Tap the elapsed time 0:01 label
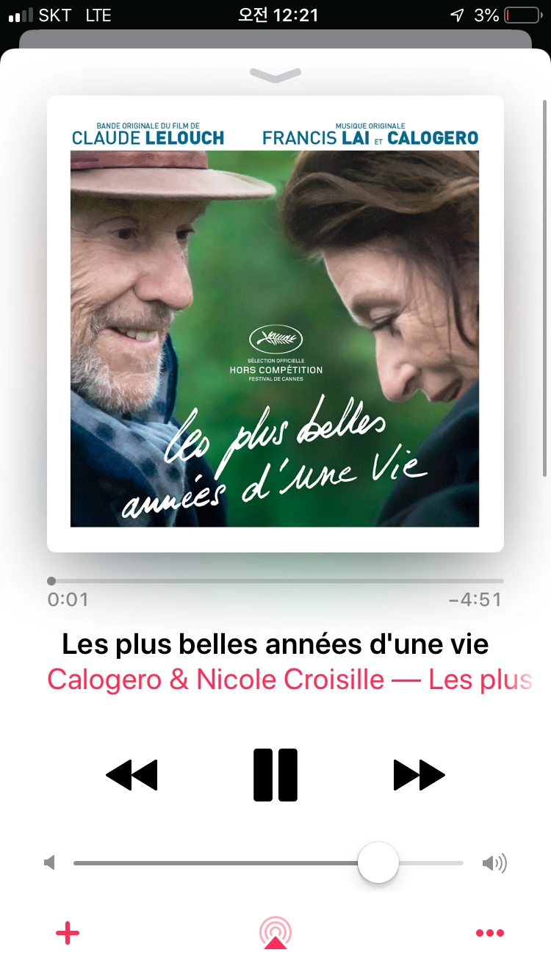551x980 pixels. click(68, 599)
